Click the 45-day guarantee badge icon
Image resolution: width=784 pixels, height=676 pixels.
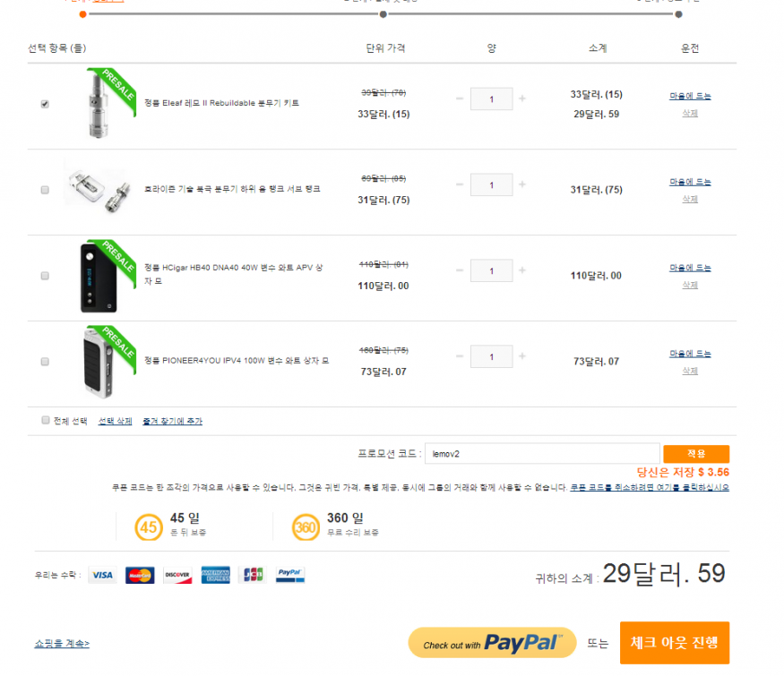coord(149,527)
